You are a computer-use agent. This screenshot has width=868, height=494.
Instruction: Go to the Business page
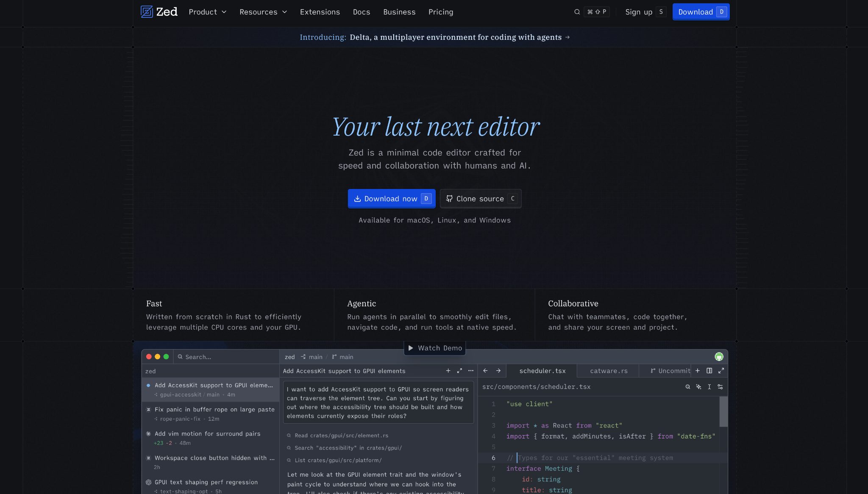point(399,12)
